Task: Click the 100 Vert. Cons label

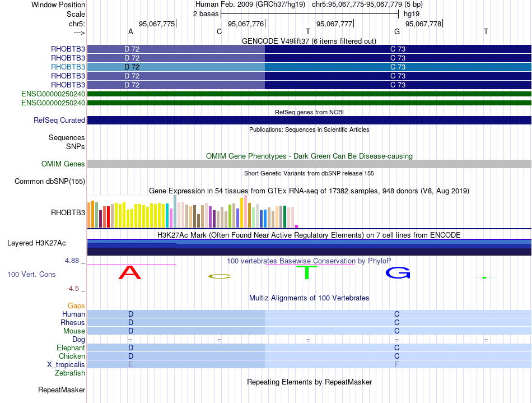Action: (x=31, y=274)
